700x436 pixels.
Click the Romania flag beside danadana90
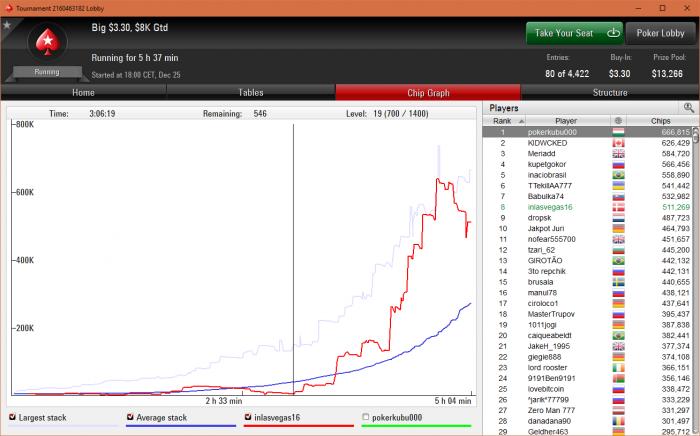tap(618, 421)
